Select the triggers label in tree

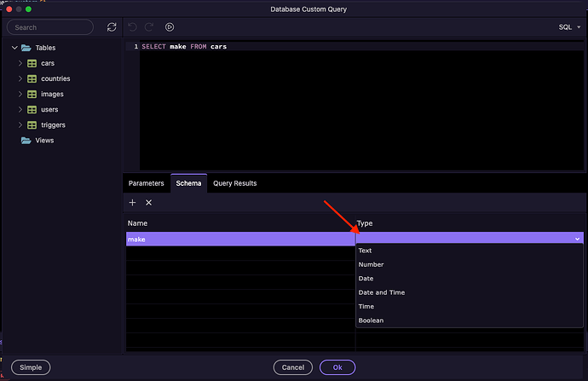[53, 125]
